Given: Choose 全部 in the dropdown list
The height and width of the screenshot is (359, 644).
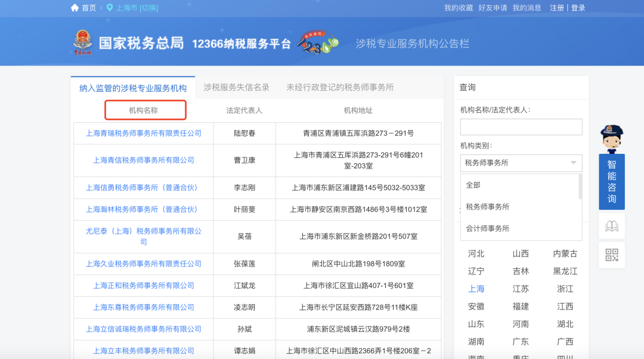Looking at the screenshot, I should pos(473,185).
